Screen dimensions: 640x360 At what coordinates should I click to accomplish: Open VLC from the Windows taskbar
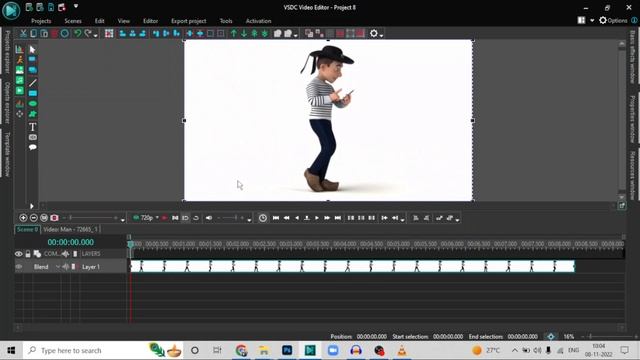pos(402,350)
